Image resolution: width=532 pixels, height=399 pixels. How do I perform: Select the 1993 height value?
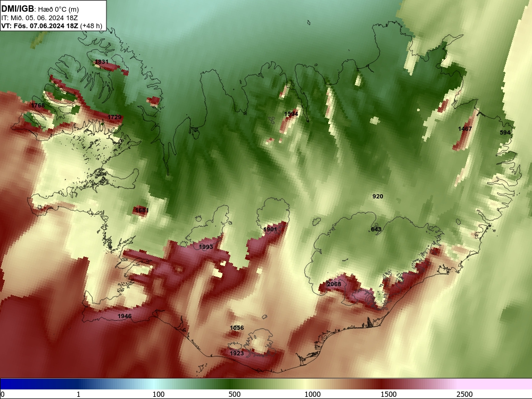coord(206,247)
